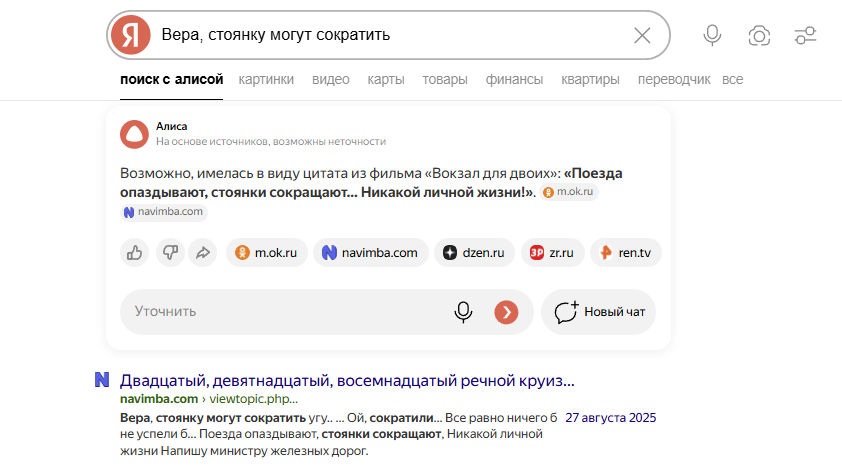Like the Alice answer with thumbs up
This screenshot has height=476, width=842.
coord(134,253)
